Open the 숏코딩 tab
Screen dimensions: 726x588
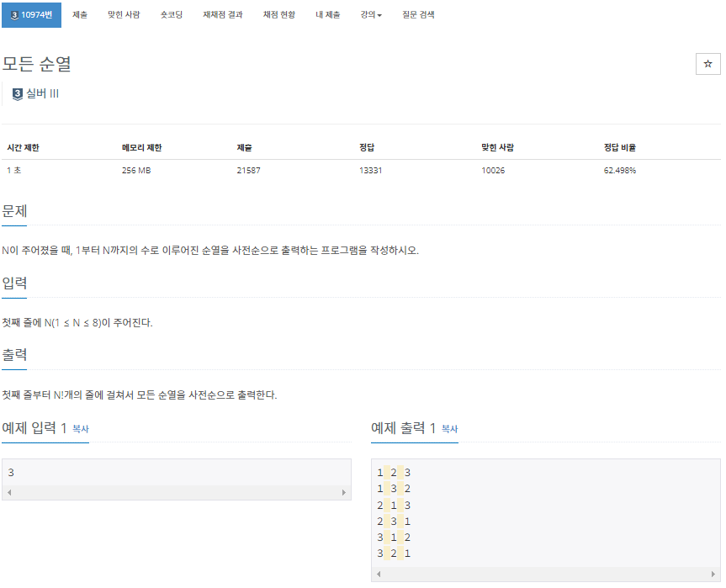pos(172,15)
